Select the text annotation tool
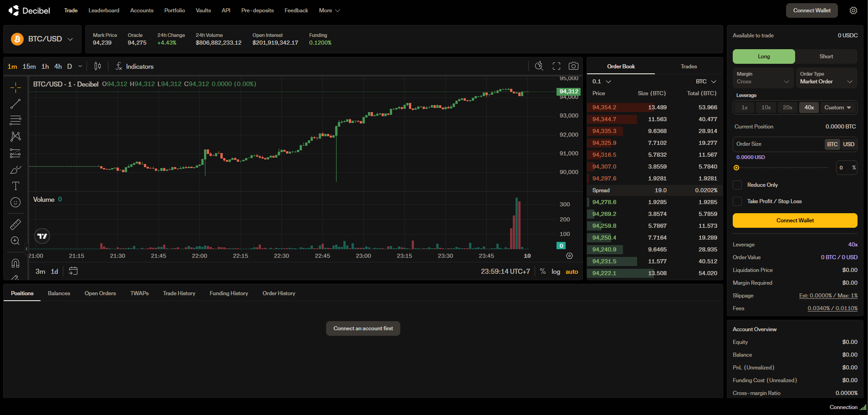 (x=15, y=186)
